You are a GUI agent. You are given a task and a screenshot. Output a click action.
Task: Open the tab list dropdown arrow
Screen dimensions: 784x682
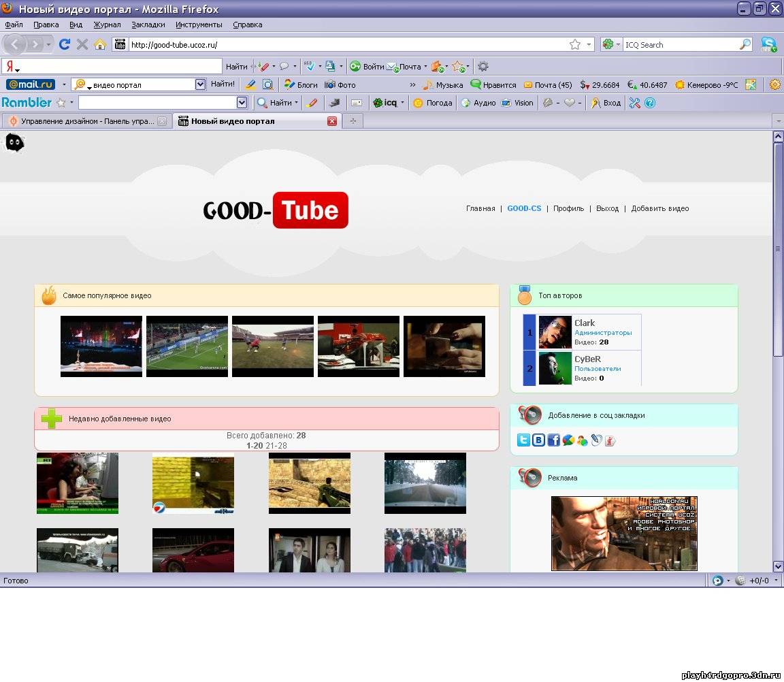coord(778,121)
